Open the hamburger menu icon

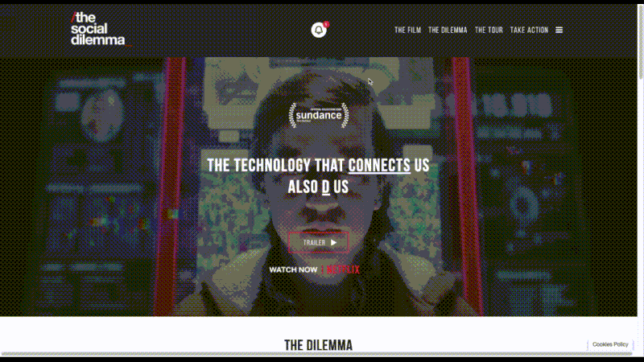(x=559, y=30)
